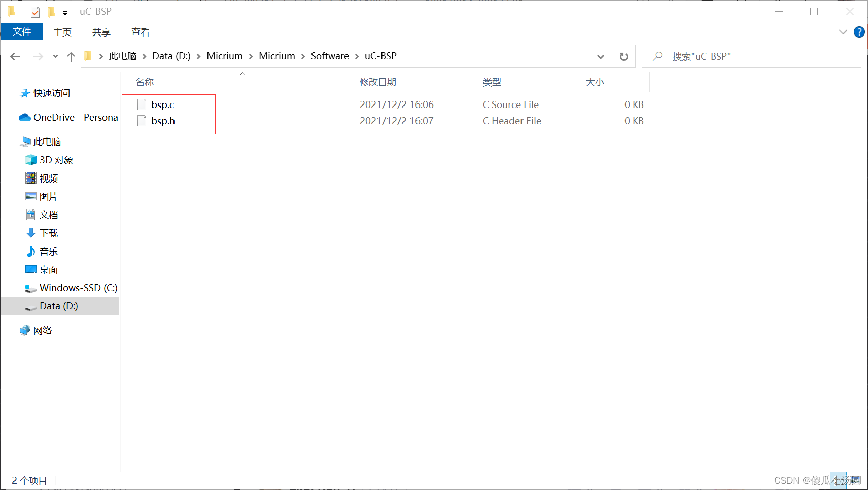The image size is (868, 490).
Task: Open the recent locations dropdown arrow
Action: pos(55,56)
